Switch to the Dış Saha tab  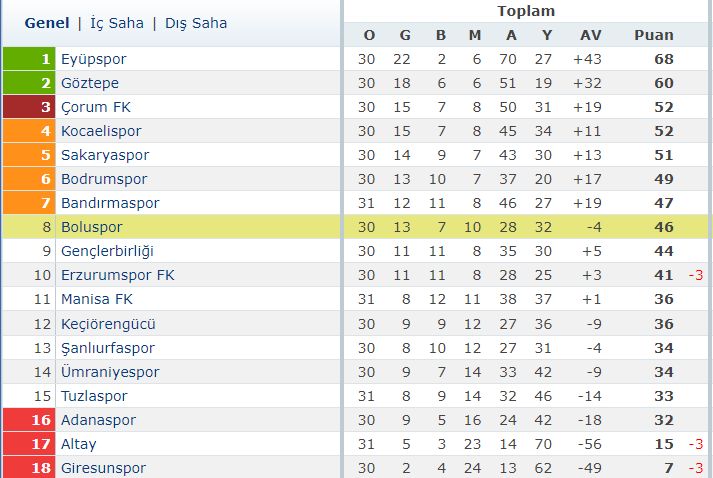point(196,23)
